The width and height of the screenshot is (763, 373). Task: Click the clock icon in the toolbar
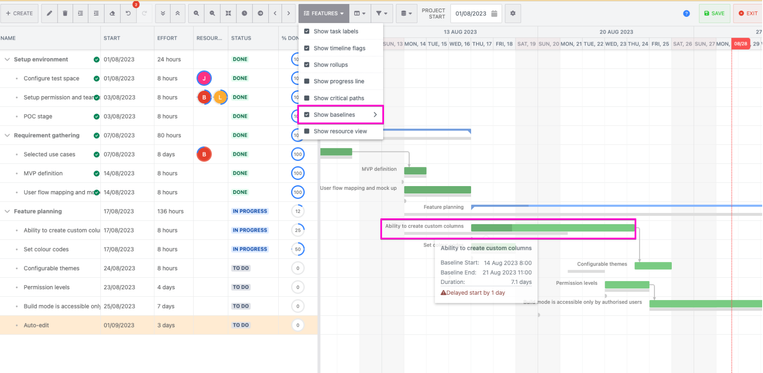[x=244, y=14]
